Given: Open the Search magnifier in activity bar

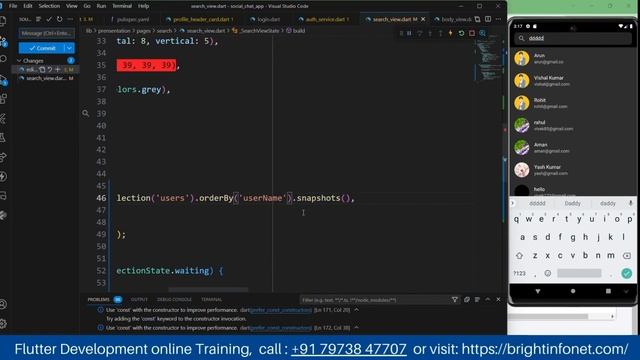Looking at the screenshot, I should pos(3,60).
